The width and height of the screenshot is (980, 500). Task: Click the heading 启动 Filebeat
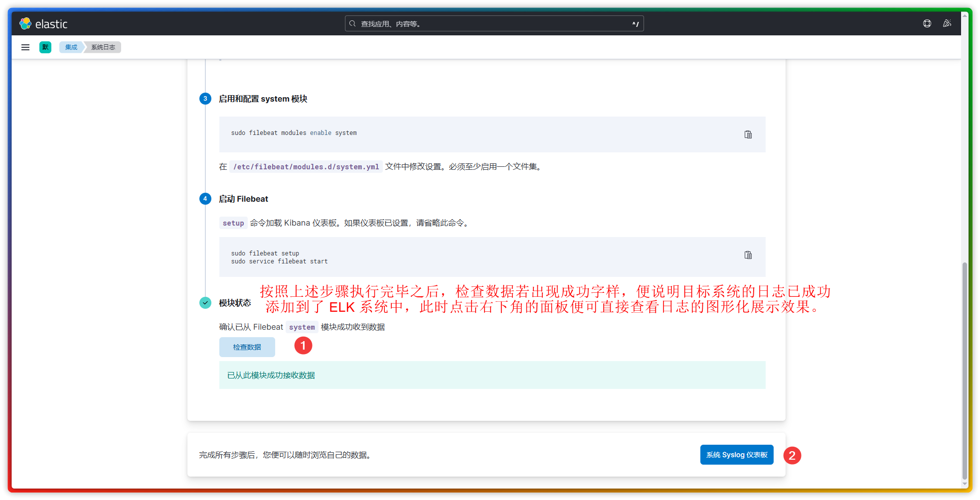[243, 199]
